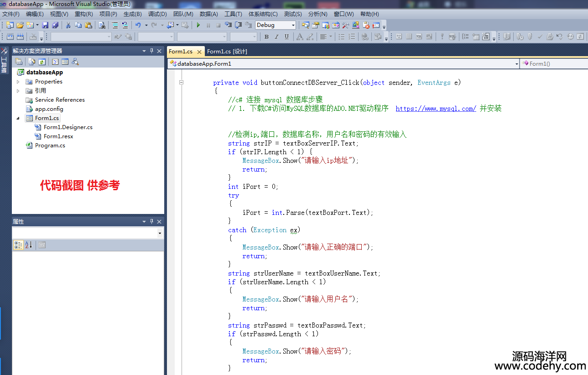This screenshot has height=375, width=588.
Task: Select Form1.resx in Solution Explorer
Action: (58, 136)
